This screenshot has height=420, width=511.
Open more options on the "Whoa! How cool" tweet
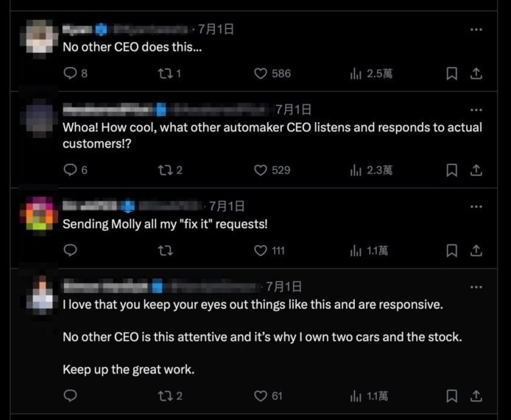point(476,110)
